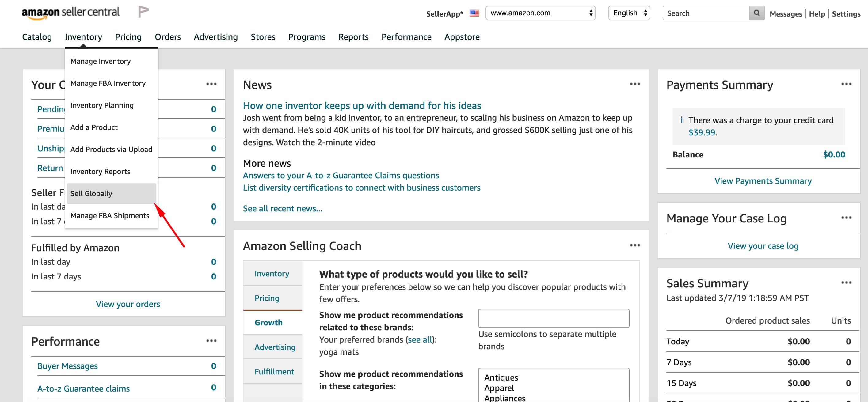
Task: Click View Payments Summary link
Action: coord(763,180)
